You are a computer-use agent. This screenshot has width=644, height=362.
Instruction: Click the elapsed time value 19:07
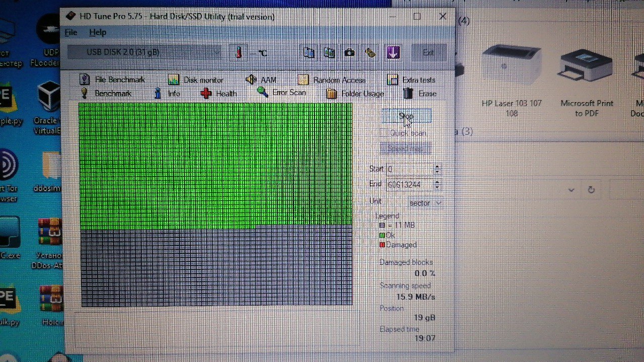(425, 338)
